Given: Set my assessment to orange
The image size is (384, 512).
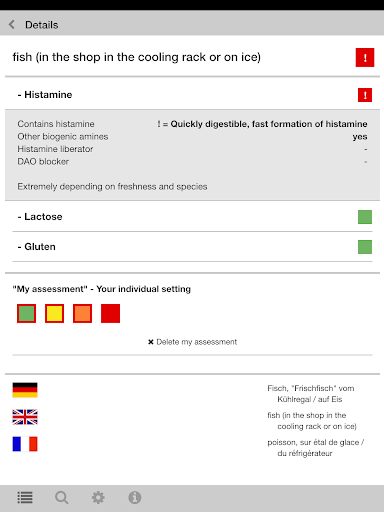Looking at the screenshot, I should [x=82, y=313].
